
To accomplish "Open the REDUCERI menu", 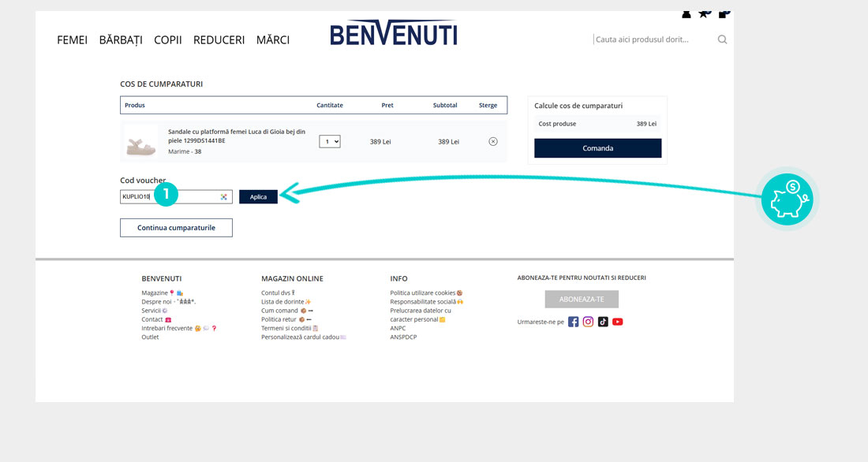I will coord(219,40).
